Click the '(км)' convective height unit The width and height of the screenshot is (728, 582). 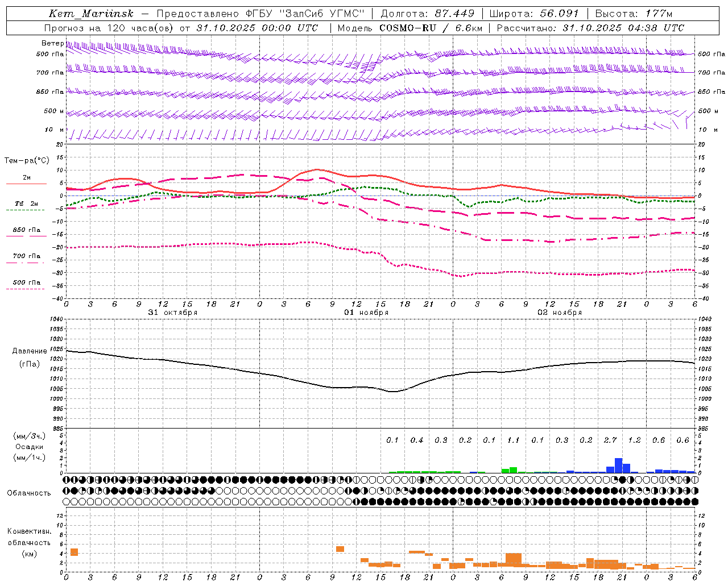pos(30,554)
